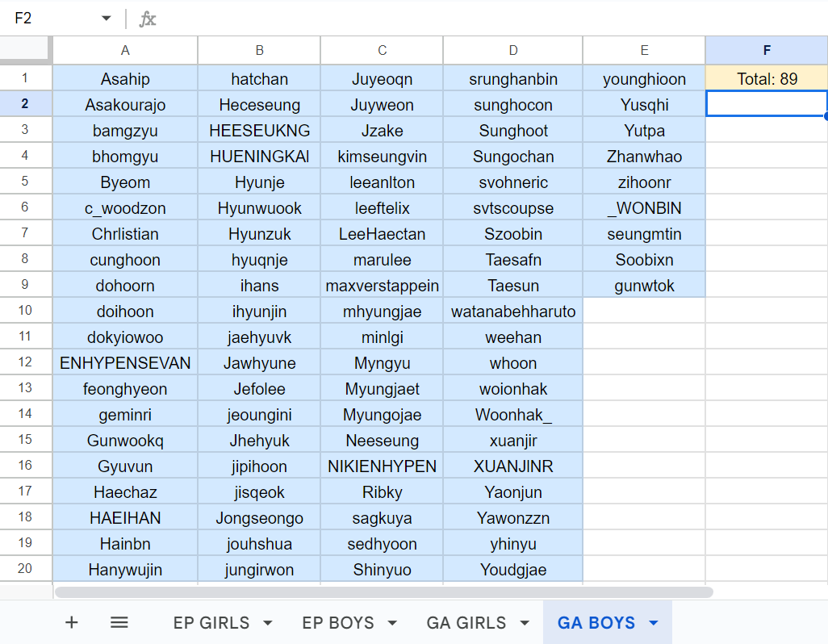Select the cell containing younghioon
The height and width of the screenshot is (644, 828).
644,78
